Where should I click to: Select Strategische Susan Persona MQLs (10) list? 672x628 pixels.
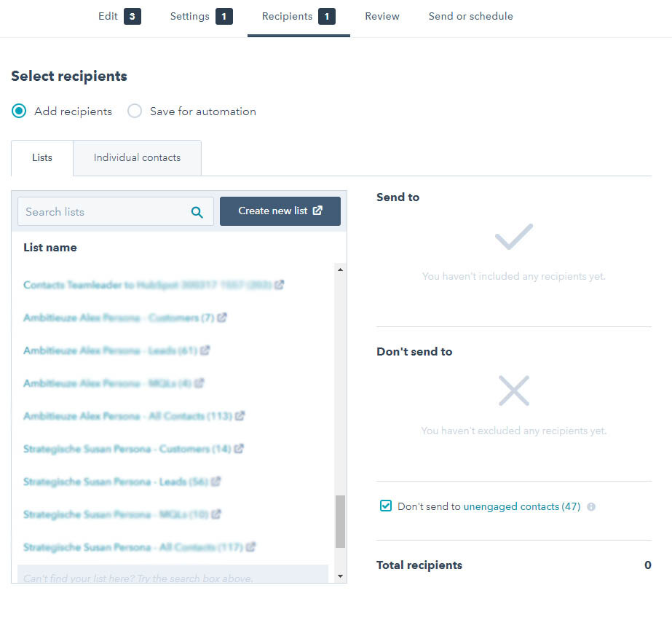coord(116,515)
